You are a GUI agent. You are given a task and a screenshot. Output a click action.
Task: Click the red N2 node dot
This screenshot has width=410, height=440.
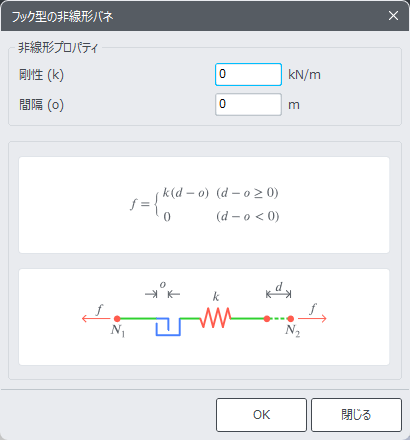(290, 319)
